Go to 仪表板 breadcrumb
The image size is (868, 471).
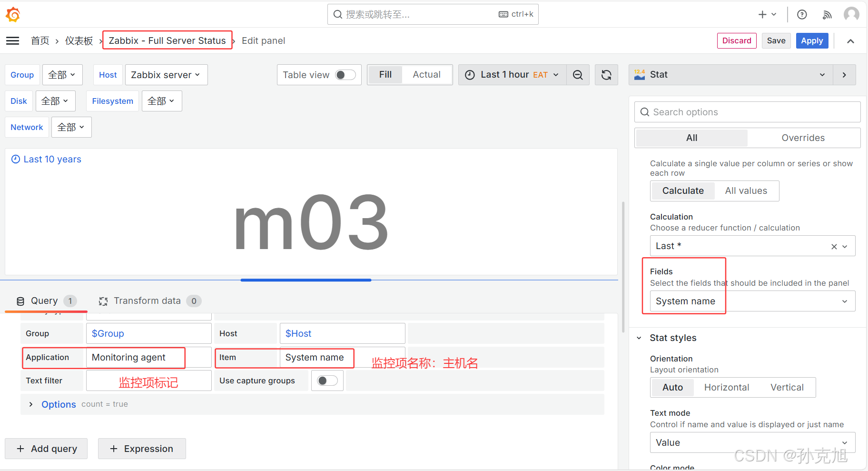(79, 41)
